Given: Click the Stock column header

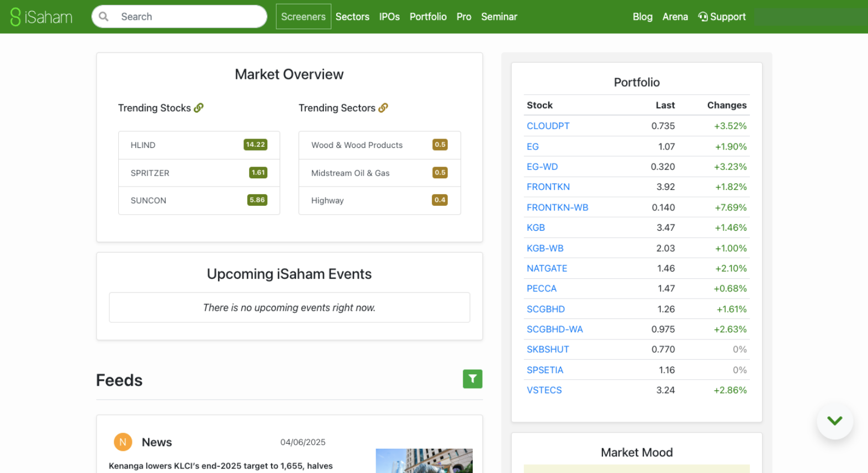Looking at the screenshot, I should tap(539, 105).
